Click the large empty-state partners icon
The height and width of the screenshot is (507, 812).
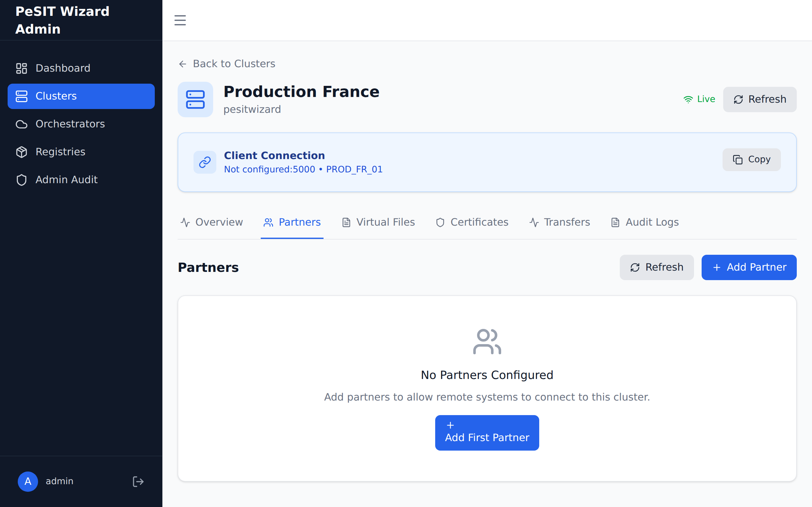(487, 342)
